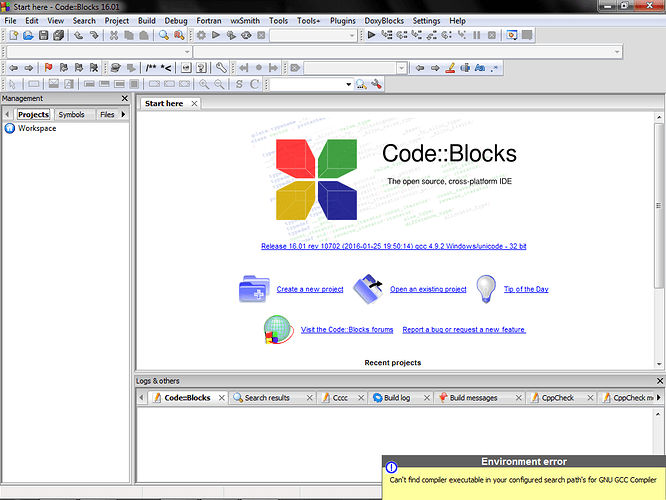Show previous log tabs with left arrow
The width and height of the screenshot is (666, 500).
[141, 398]
